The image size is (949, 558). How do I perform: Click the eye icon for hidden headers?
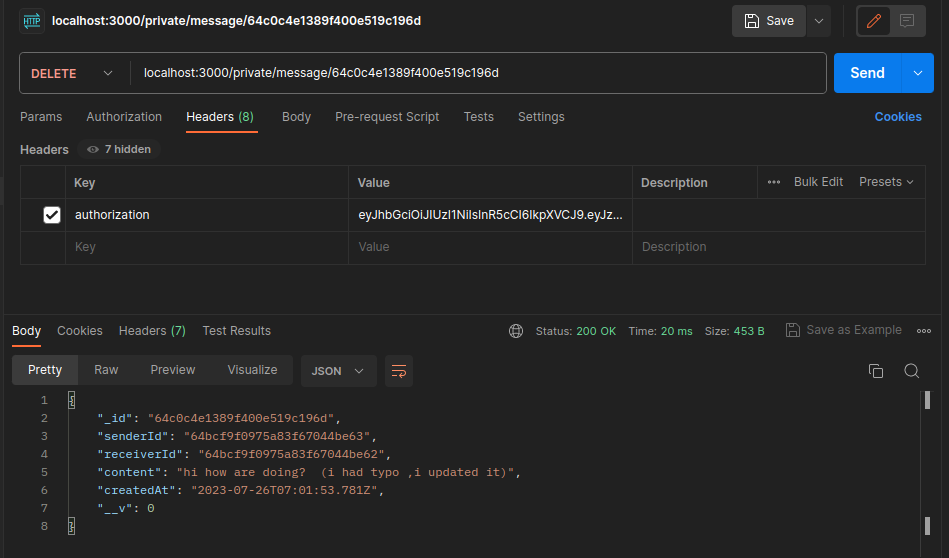[93, 149]
